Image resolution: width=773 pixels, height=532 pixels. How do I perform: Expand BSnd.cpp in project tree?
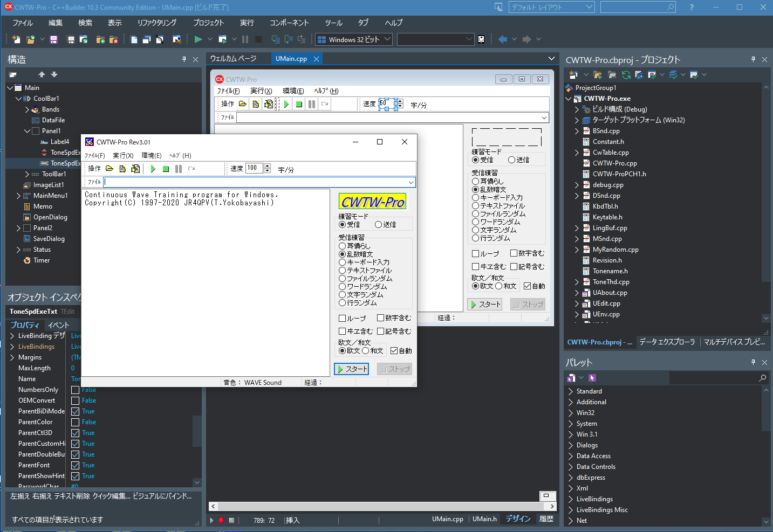[577, 131]
